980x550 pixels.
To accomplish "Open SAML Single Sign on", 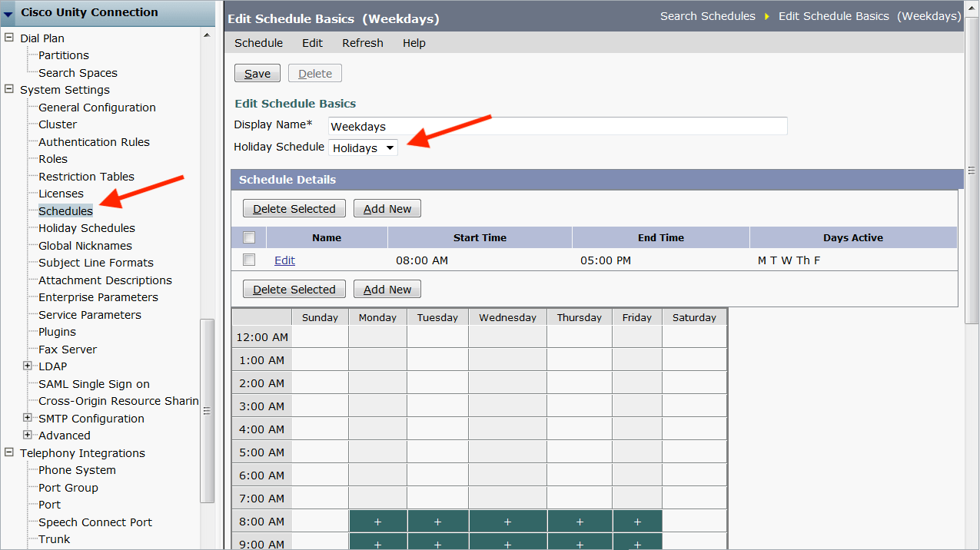I will point(94,384).
